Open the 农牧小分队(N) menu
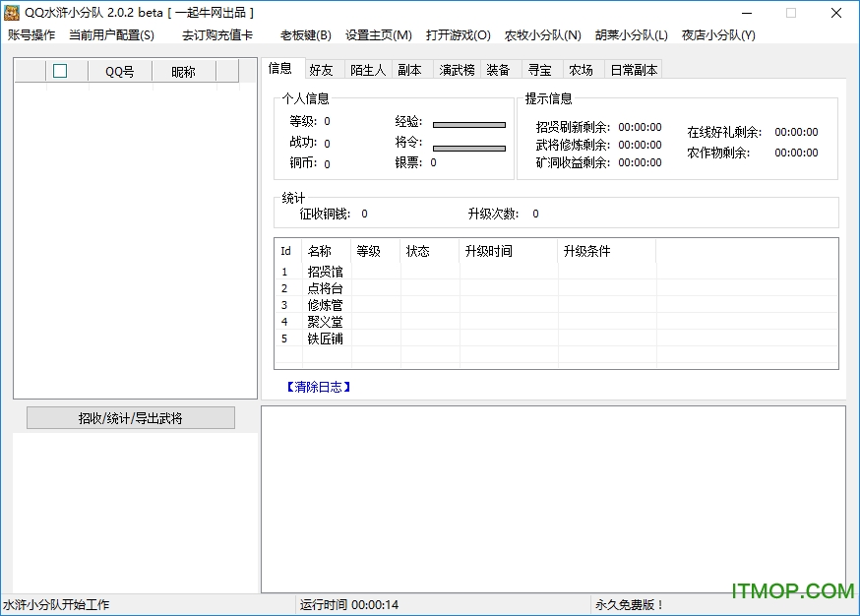 click(x=542, y=35)
